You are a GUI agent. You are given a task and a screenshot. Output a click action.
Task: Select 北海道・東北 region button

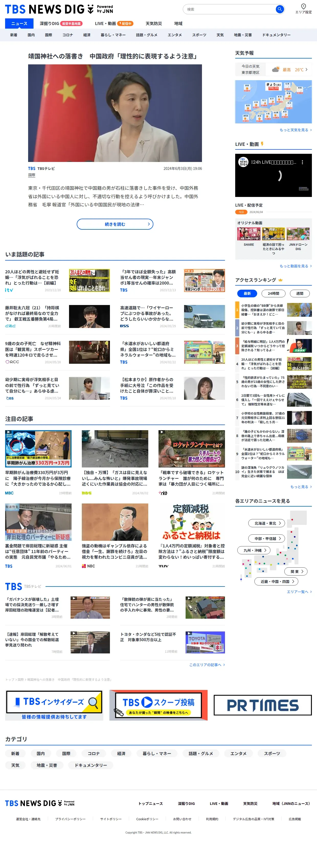pyautogui.click(x=266, y=523)
